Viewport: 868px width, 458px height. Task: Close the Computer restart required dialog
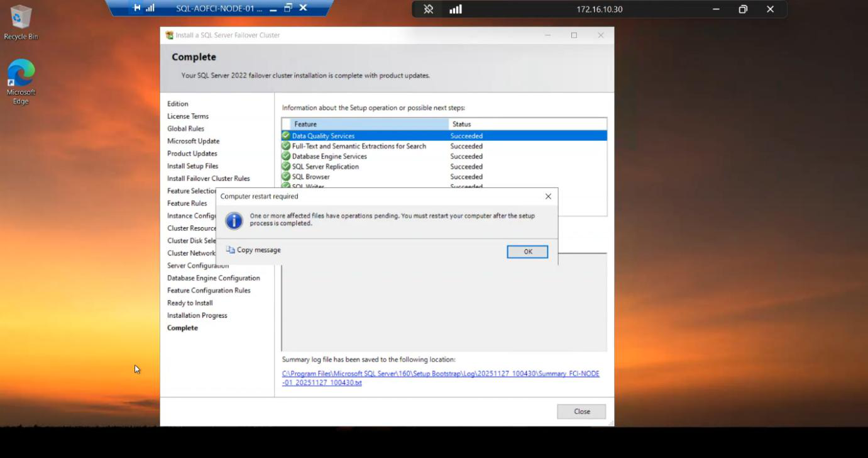pyautogui.click(x=548, y=196)
